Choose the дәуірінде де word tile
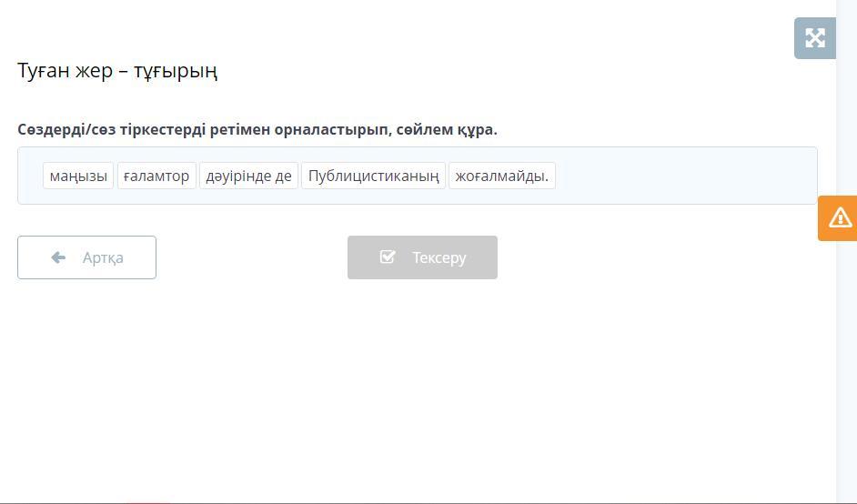Screen dimensions: 857x504 click(248, 176)
